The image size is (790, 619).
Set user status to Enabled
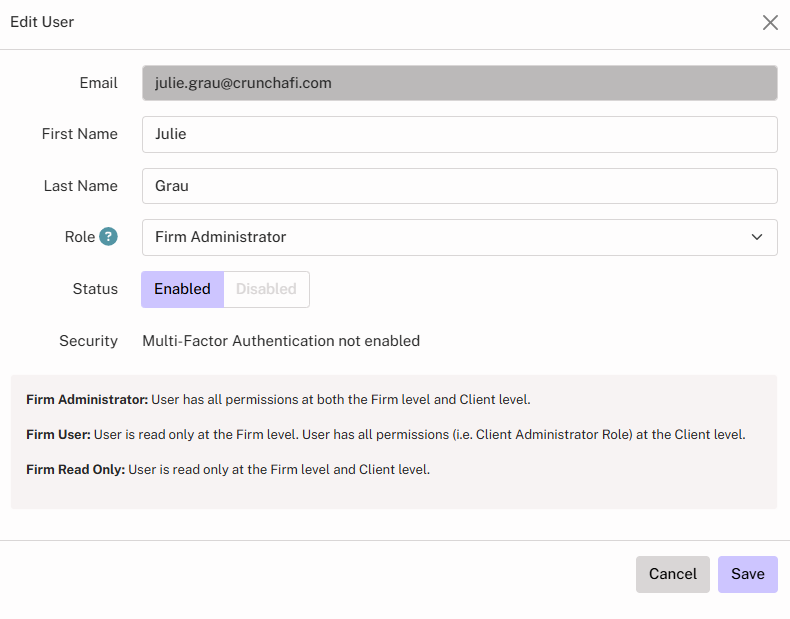(182, 289)
